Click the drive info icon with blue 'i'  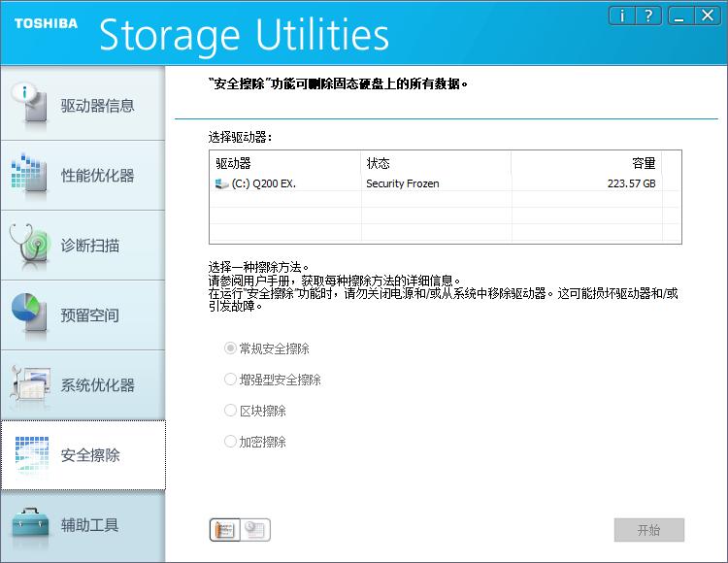[30, 103]
